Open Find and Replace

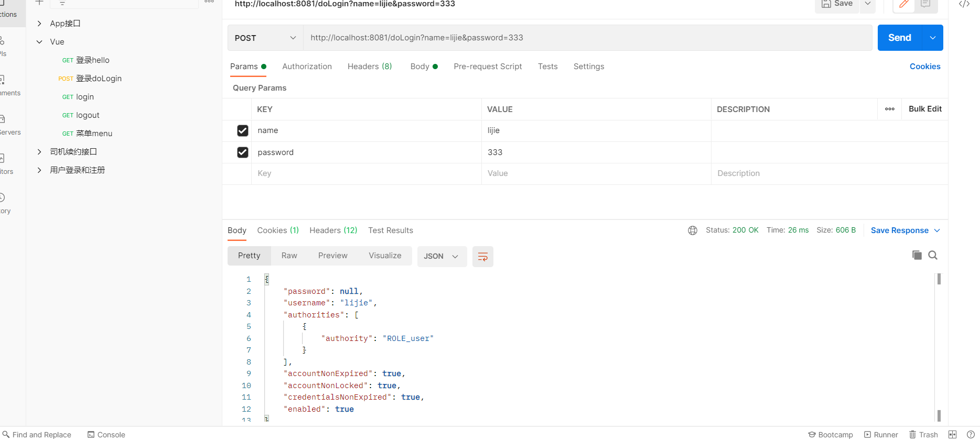click(x=37, y=435)
